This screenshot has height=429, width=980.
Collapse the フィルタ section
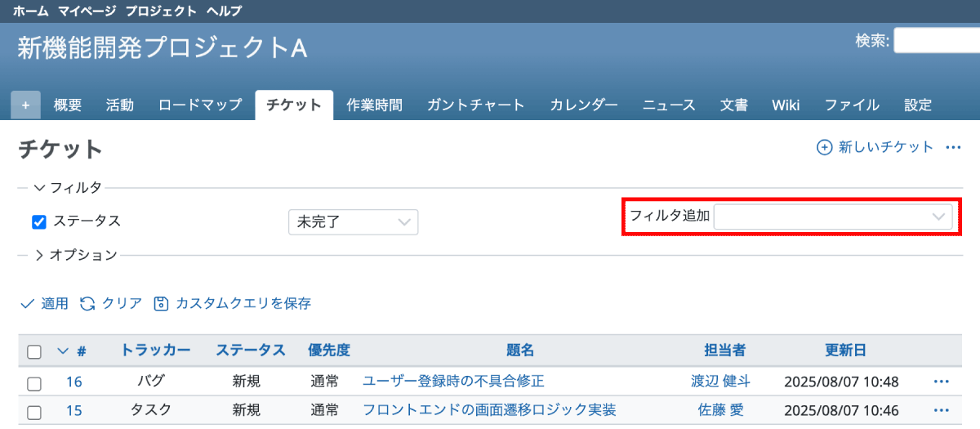click(x=39, y=188)
